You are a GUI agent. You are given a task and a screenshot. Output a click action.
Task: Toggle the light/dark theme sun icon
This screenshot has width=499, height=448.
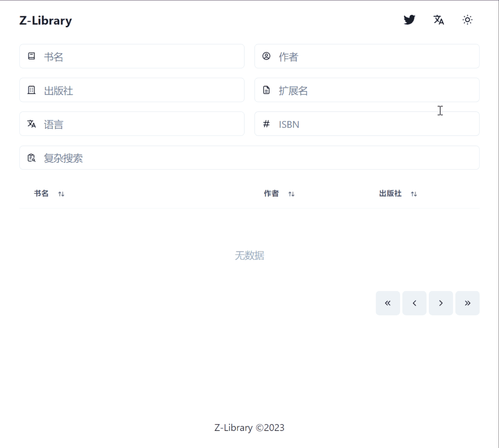coord(467,20)
